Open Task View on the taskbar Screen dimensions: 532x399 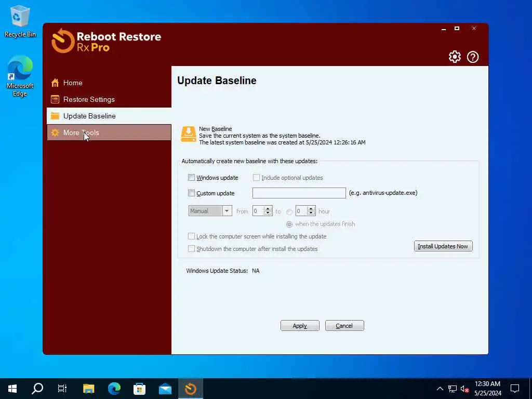tap(62, 389)
